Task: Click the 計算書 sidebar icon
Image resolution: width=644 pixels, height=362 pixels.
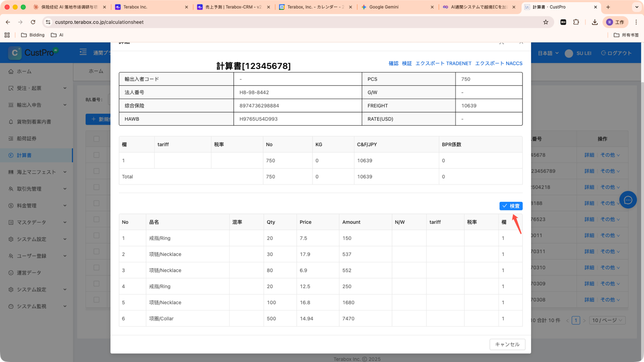Action: point(11,155)
